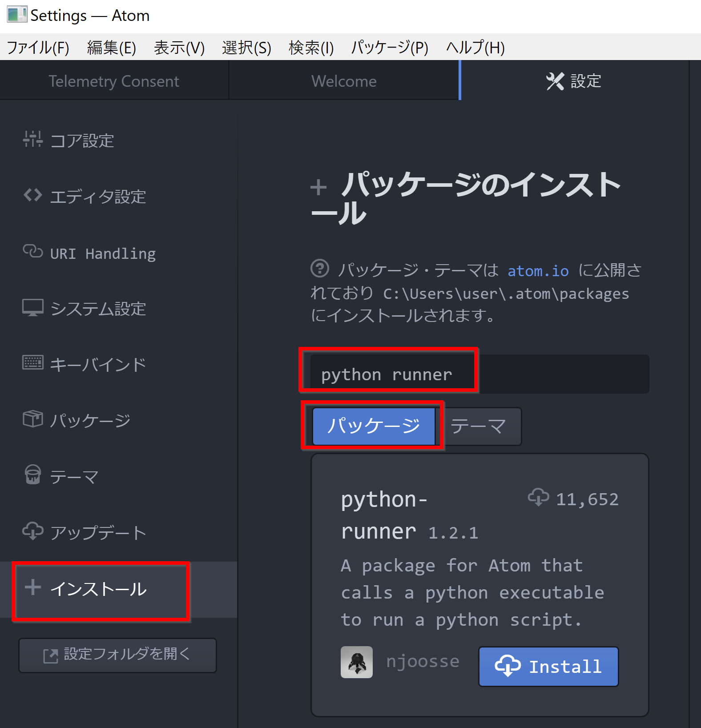Select インストール in the sidebar
Image resolution: width=701 pixels, height=728 pixels.
118,589
